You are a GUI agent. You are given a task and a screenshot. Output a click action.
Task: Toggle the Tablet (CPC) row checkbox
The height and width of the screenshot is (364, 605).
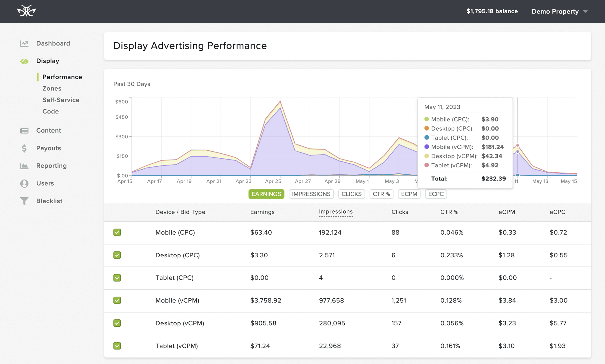pyautogui.click(x=117, y=278)
